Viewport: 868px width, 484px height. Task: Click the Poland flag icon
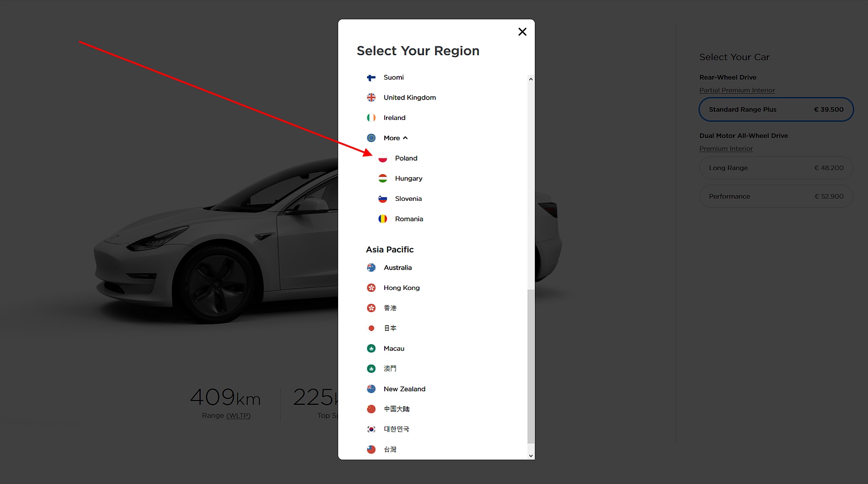(x=382, y=158)
